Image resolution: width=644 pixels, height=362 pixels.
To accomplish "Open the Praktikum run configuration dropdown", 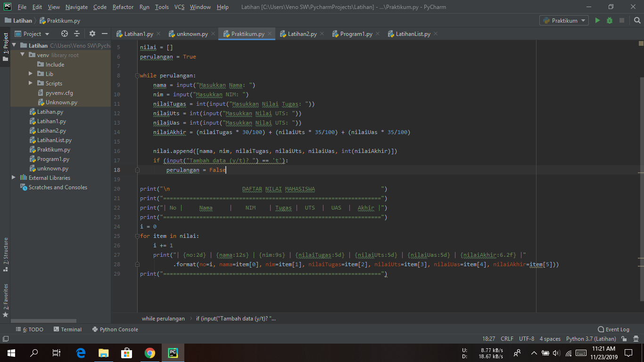I will [x=564, y=21].
